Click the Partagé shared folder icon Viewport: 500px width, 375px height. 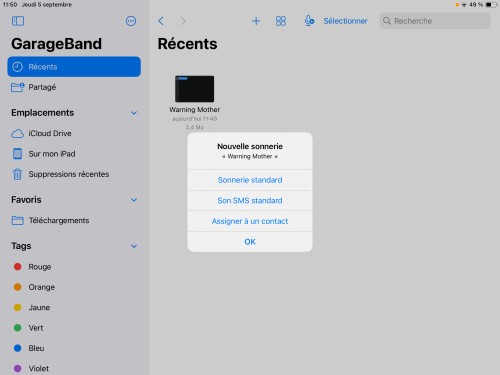click(18, 87)
